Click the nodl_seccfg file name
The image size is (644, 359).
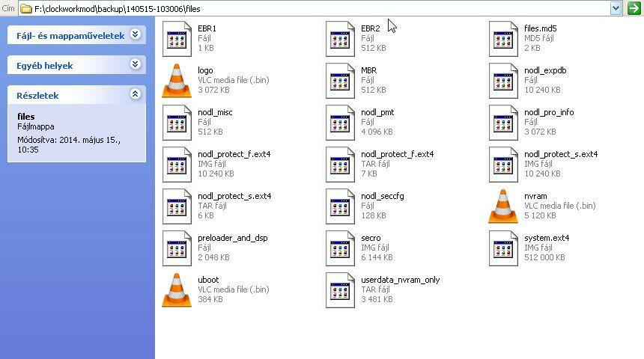tap(383, 196)
